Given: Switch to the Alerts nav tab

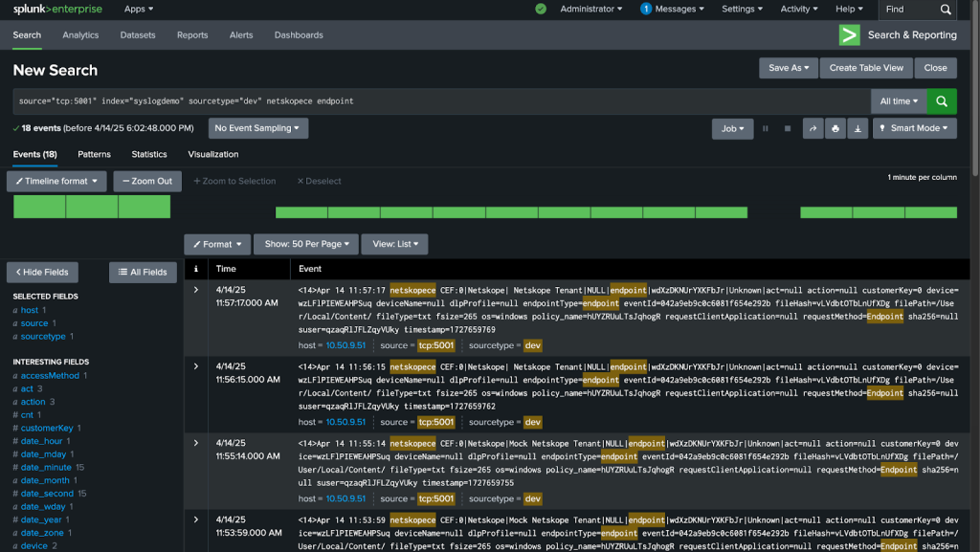Looking at the screenshot, I should click(241, 35).
